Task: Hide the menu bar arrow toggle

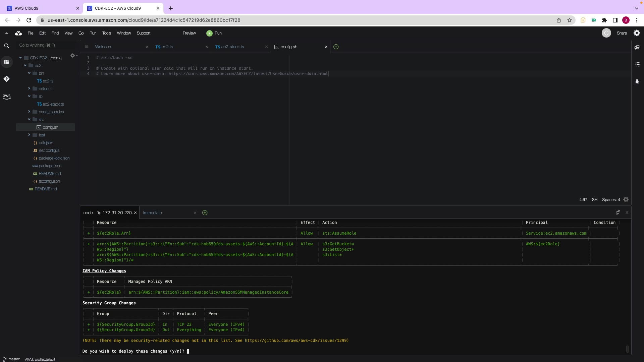Action: pos(6,33)
